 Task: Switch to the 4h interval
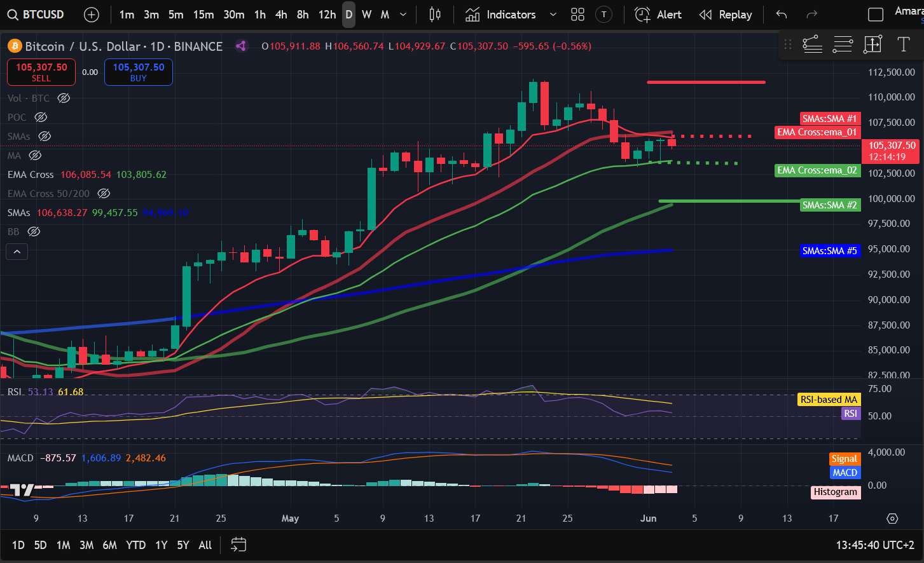pyautogui.click(x=281, y=15)
